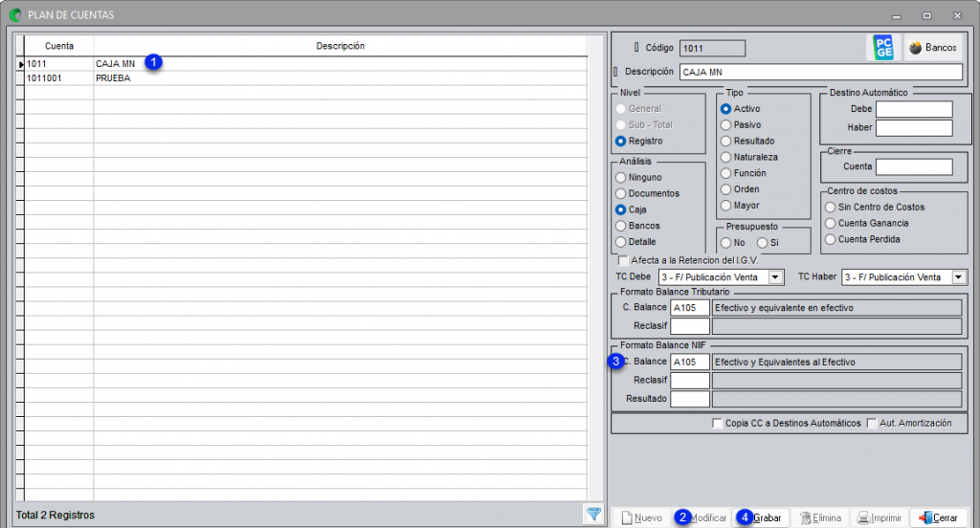Click Tributario Reclasif code field
This screenshot has width=980, height=528.
[x=689, y=326]
